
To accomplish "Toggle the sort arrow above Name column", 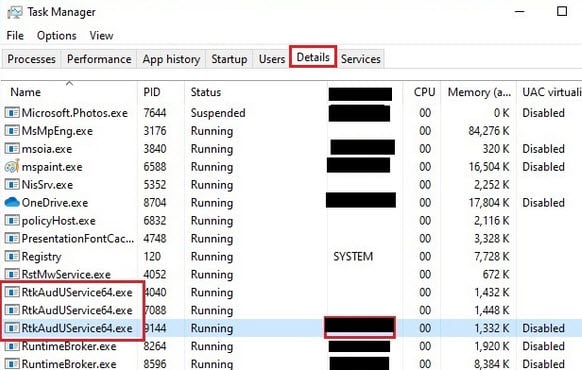I will (69, 84).
